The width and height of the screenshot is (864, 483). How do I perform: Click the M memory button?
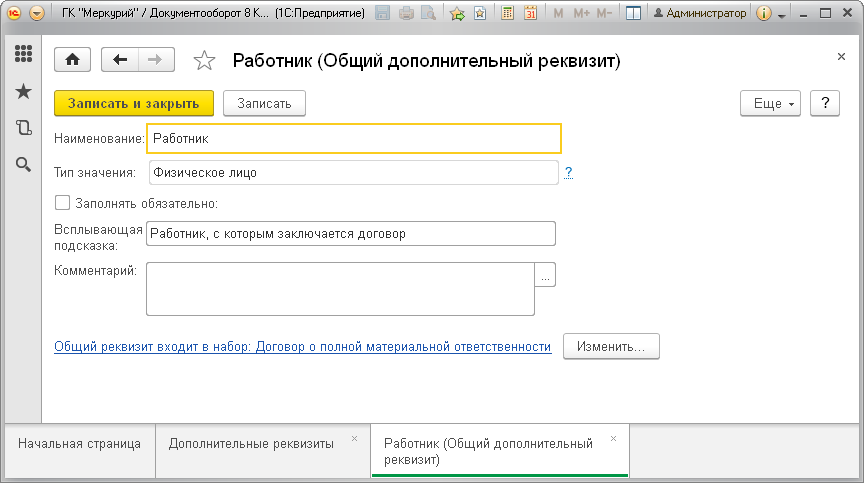[558, 13]
